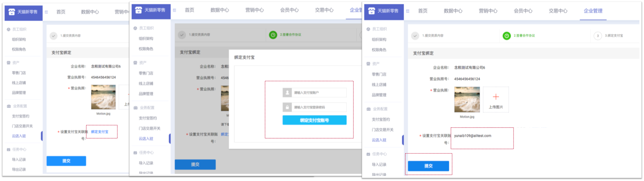Click the 资产 section icon in the right window
Image resolution: width=644 pixels, height=181 pixels.
[368, 64]
